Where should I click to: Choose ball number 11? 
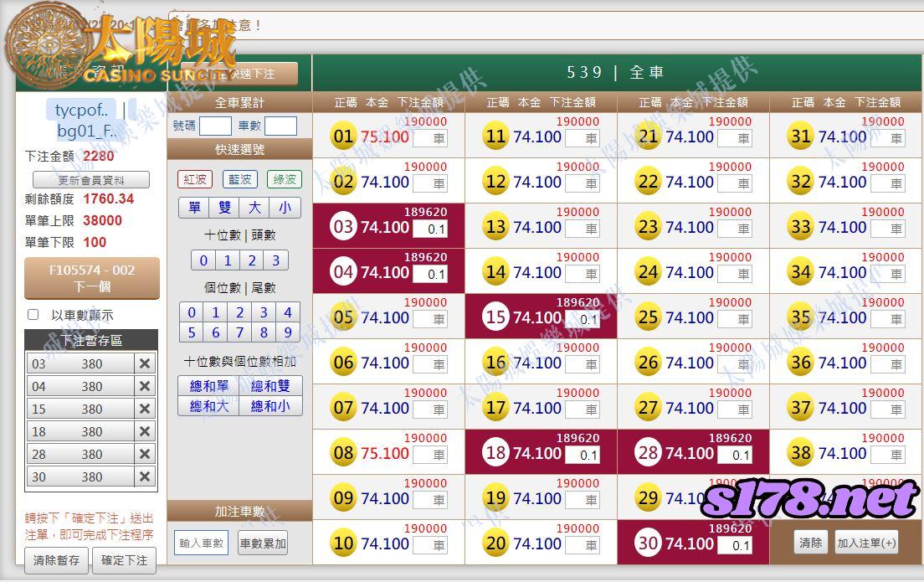pos(495,136)
